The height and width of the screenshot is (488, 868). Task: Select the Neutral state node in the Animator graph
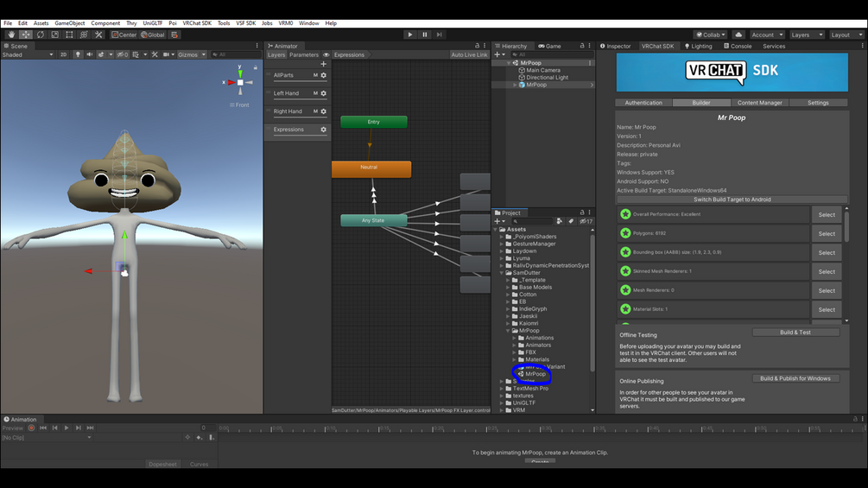pos(371,169)
